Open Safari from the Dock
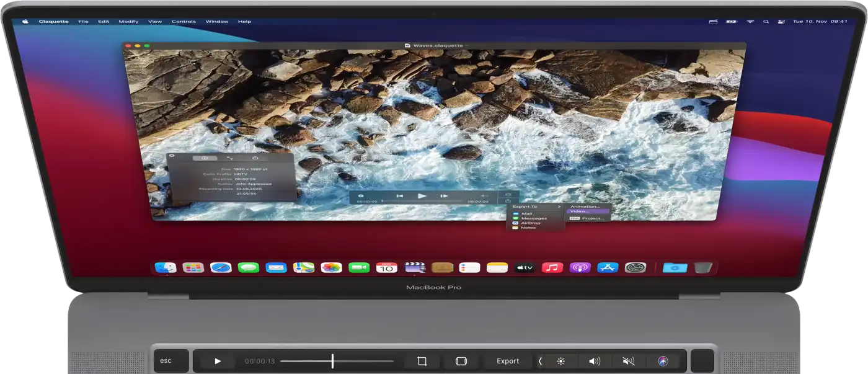 [221, 267]
